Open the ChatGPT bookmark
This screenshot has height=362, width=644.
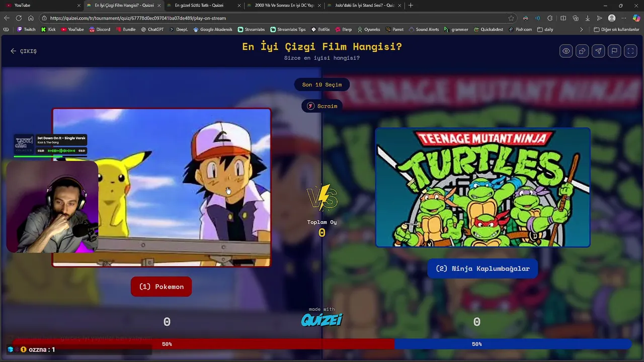(152, 29)
